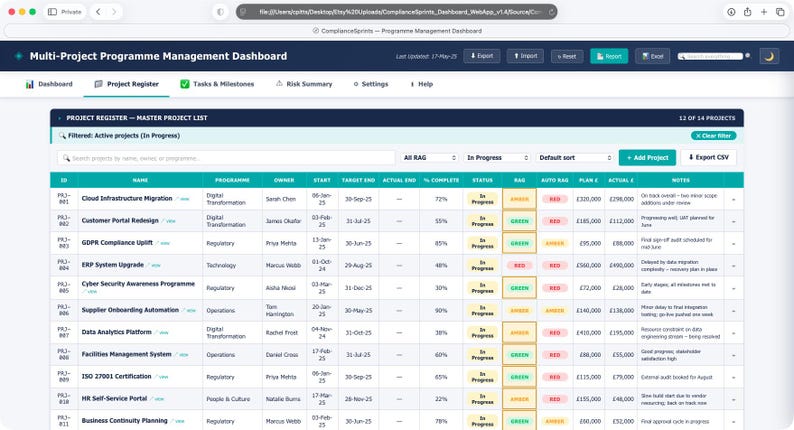Click the dashboard logo icon in header
The height and width of the screenshot is (430, 794).
[x=19, y=56]
